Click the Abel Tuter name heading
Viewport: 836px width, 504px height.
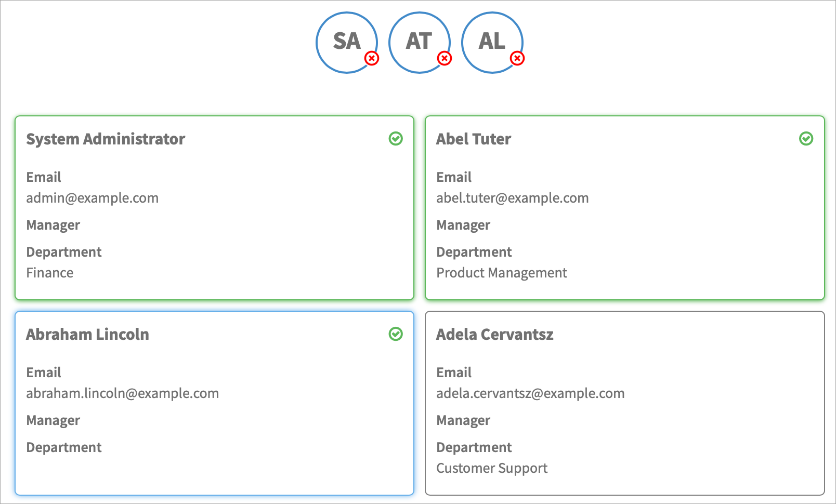pos(474,139)
